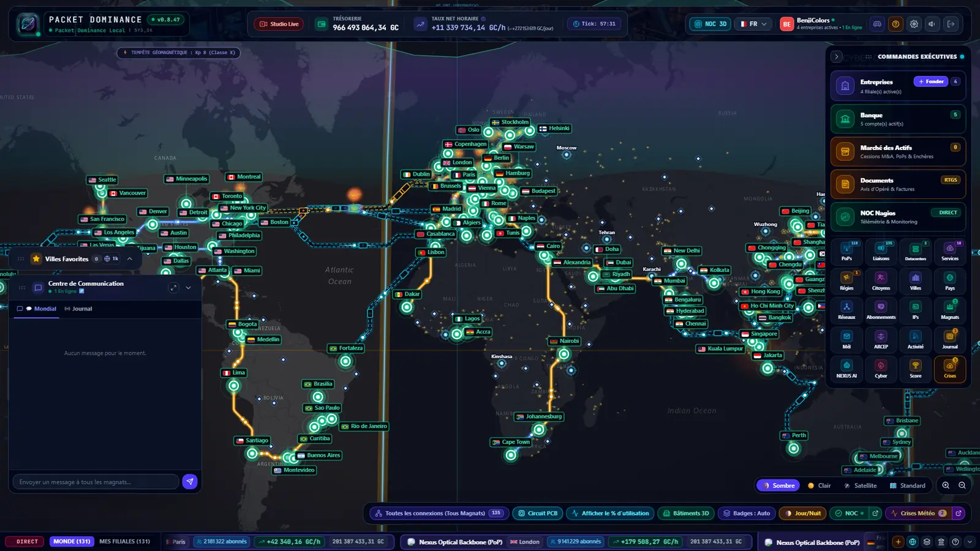Focus the message input to all magnats
Viewport: 980px width, 551px height.
[x=96, y=482]
